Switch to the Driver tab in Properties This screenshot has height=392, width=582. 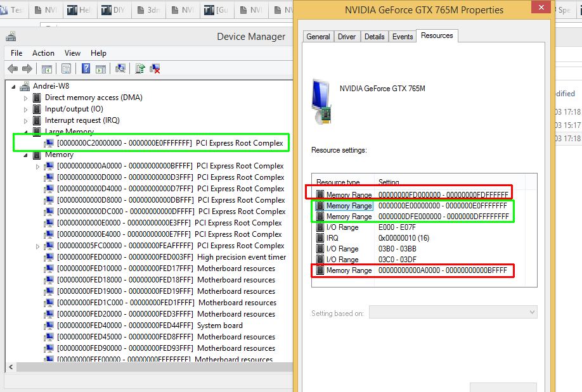point(347,36)
